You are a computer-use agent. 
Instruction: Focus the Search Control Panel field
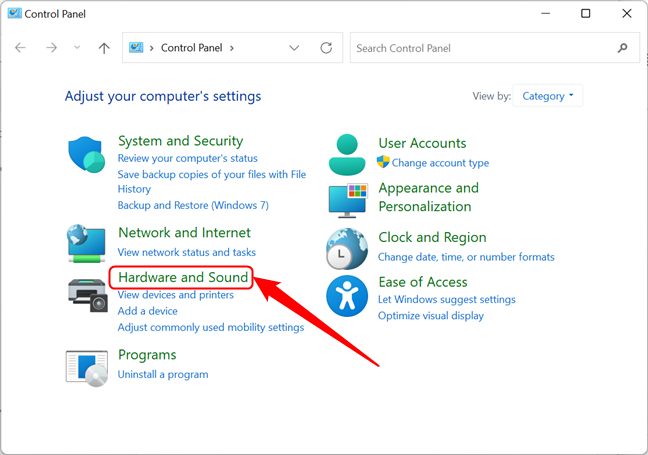point(495,48)
